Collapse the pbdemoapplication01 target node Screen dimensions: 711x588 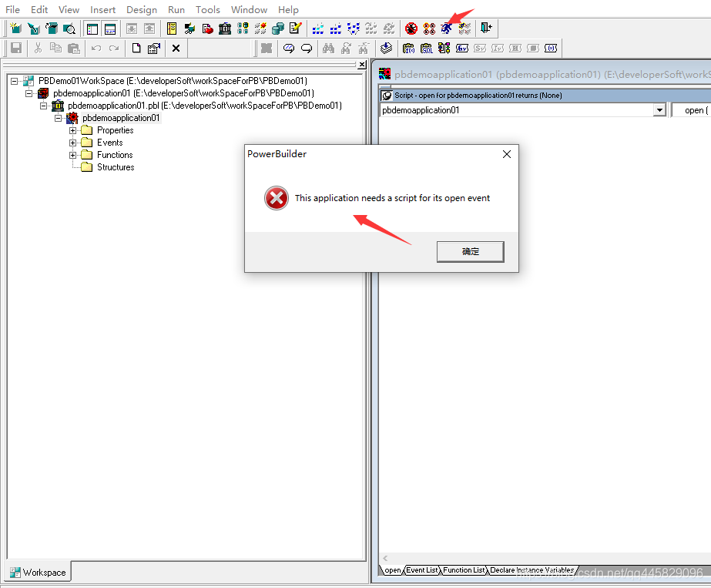click(29, 93)
